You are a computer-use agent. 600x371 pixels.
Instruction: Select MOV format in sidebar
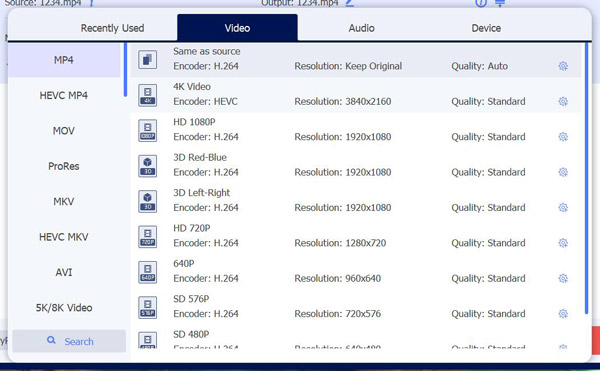pyautogui.click(x=64, y=131)
